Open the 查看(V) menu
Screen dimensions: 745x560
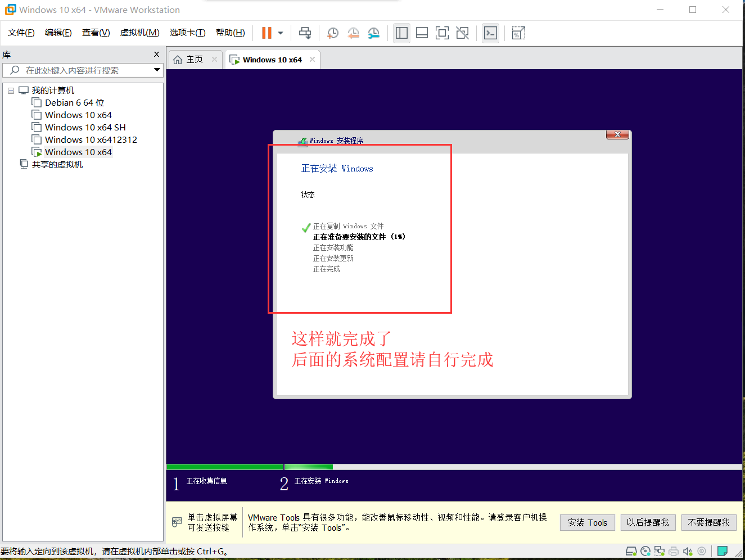tap(96, 33)
